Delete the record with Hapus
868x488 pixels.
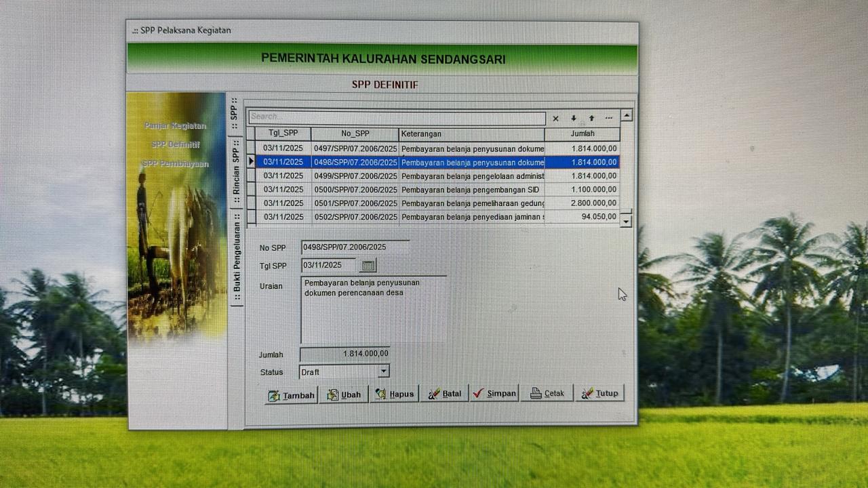pyautogui.click(x=394, y=394)
